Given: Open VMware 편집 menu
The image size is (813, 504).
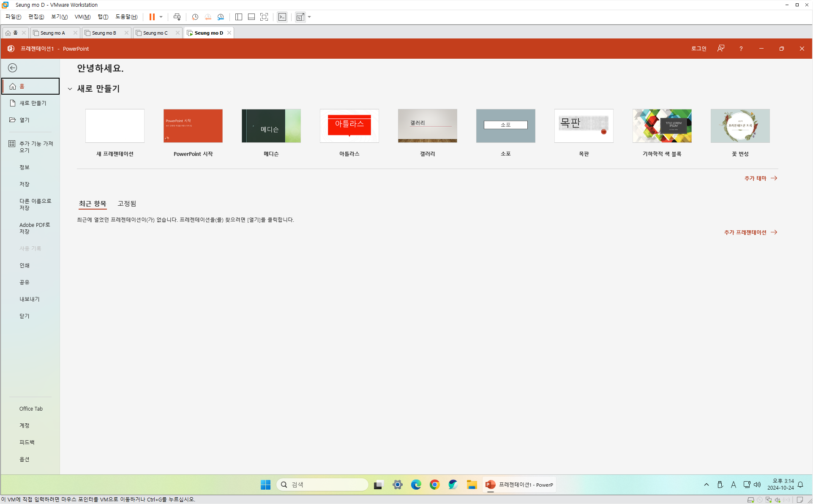Looking at the screenshot, I should coord(36,17).
